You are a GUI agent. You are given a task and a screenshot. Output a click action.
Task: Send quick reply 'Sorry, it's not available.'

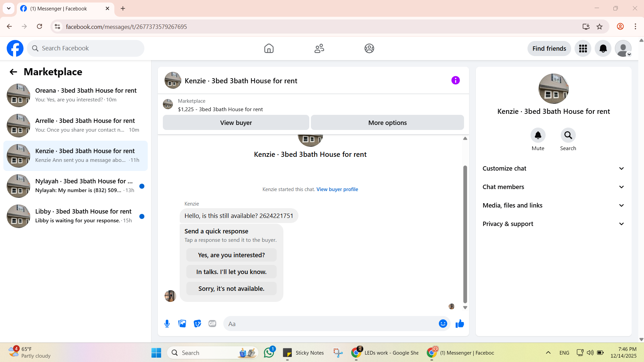coord(231,288)
